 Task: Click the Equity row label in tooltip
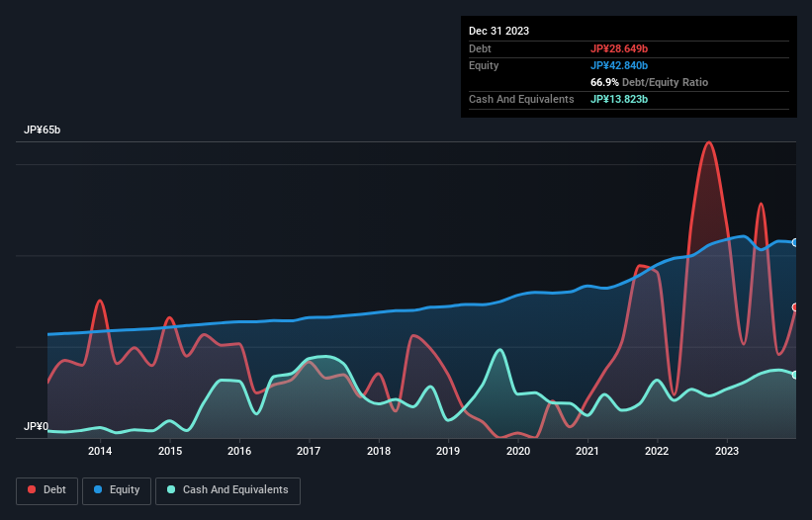click(x=484, y=65)
